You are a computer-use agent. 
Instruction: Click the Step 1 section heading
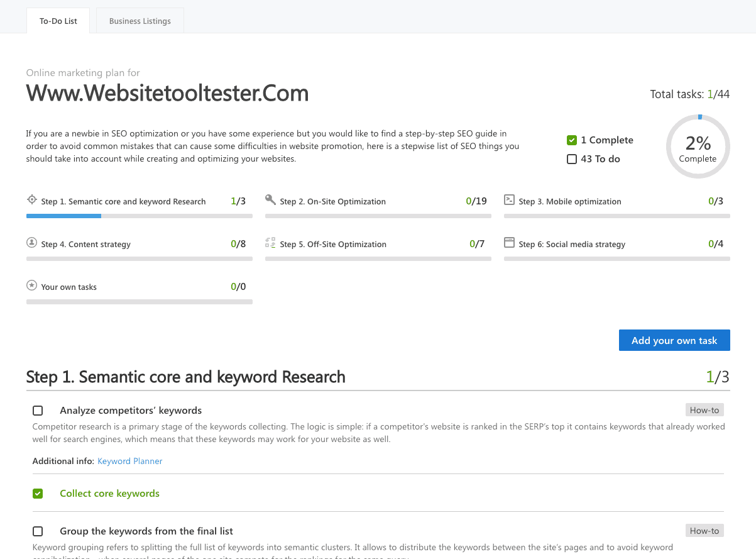[x=185, y=377]
